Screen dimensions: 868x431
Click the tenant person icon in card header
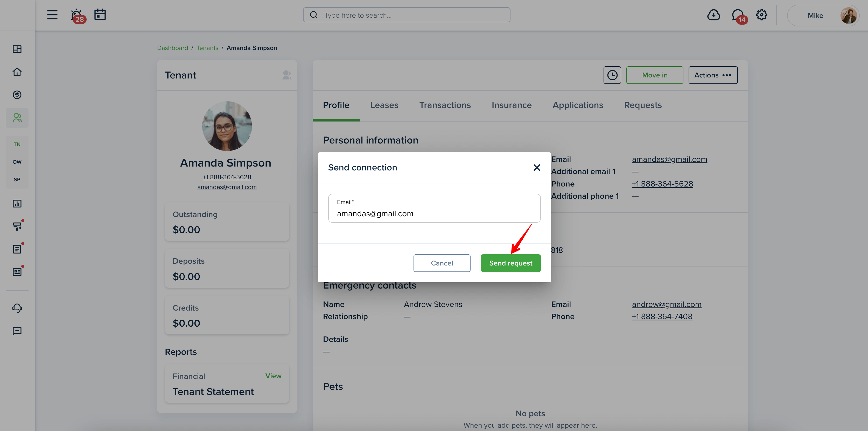tap(287, 75)
